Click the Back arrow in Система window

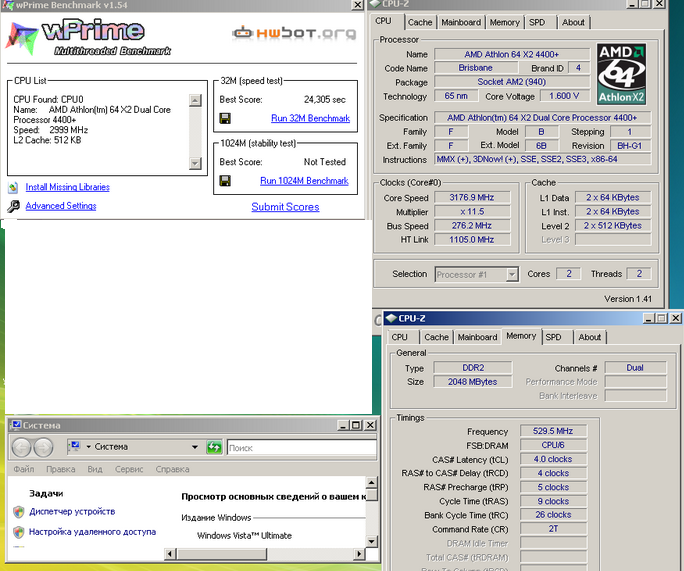click(x=21, y=447)
